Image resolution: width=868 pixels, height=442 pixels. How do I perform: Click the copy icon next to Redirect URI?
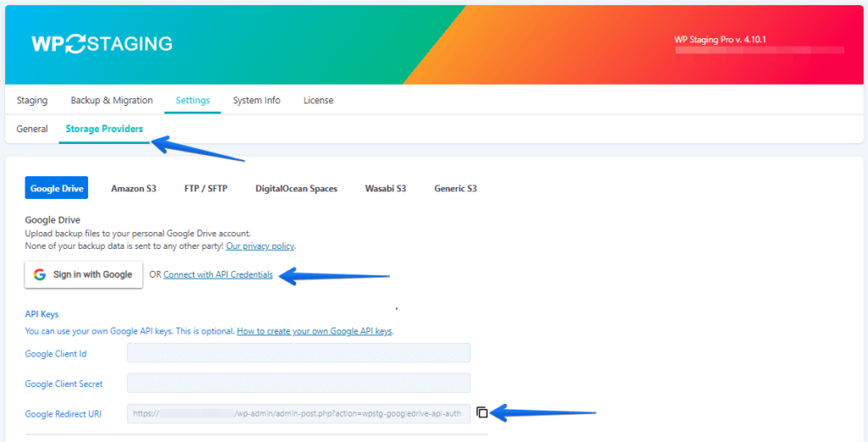(482, 412)
